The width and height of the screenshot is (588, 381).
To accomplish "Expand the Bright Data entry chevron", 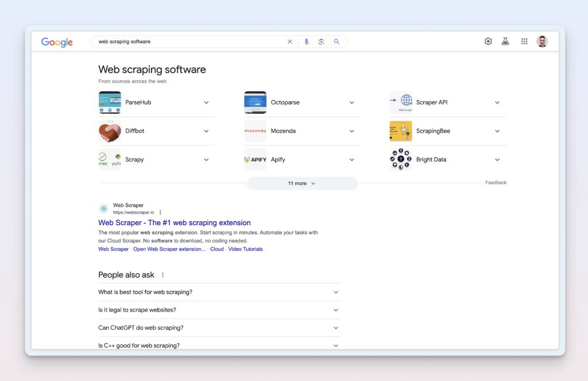I will click(497, 160).
